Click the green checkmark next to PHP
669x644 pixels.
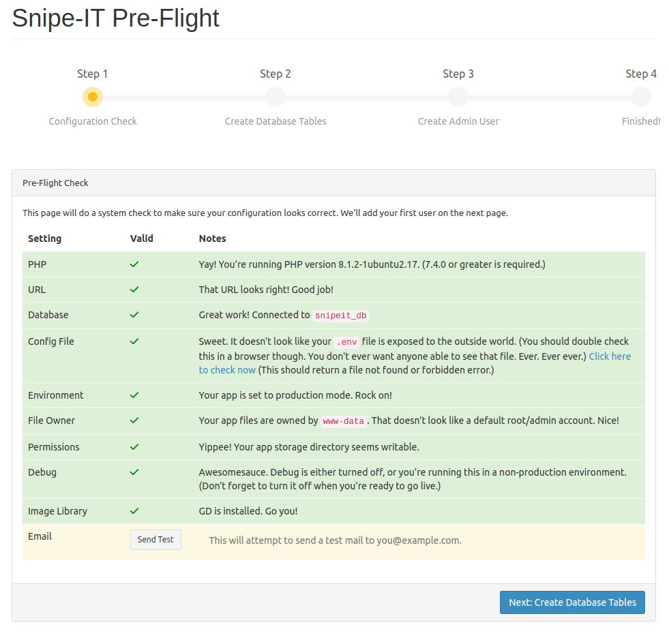(x=134, y=264)
